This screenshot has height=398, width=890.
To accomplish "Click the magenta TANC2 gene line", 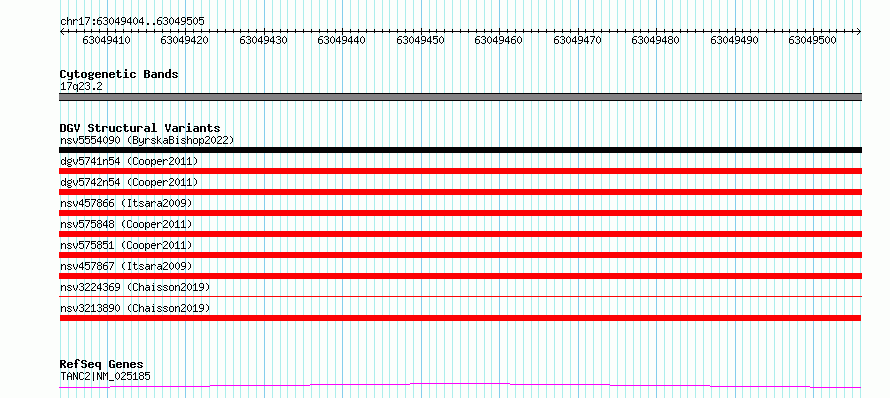I will coord(460,386).
